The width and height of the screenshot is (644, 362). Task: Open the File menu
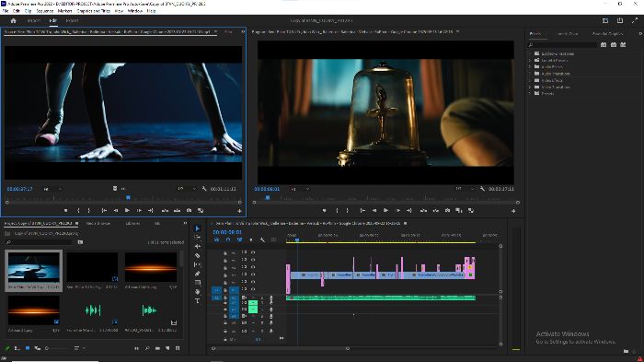click(6, 11)
